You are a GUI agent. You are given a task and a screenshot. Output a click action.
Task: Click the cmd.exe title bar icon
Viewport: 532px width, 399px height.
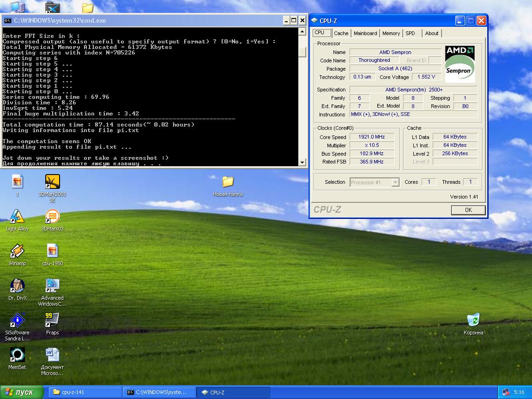pyautogui.click(x=7, y=21)
